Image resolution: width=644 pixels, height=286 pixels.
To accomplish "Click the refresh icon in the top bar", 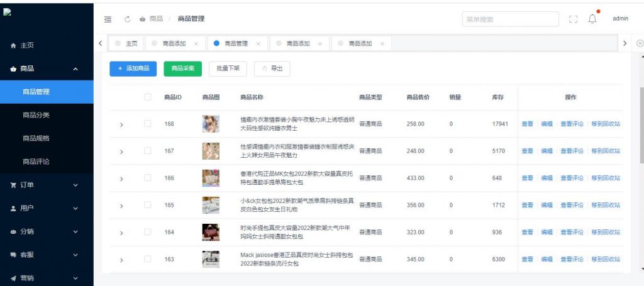I will tap(127, 19).
